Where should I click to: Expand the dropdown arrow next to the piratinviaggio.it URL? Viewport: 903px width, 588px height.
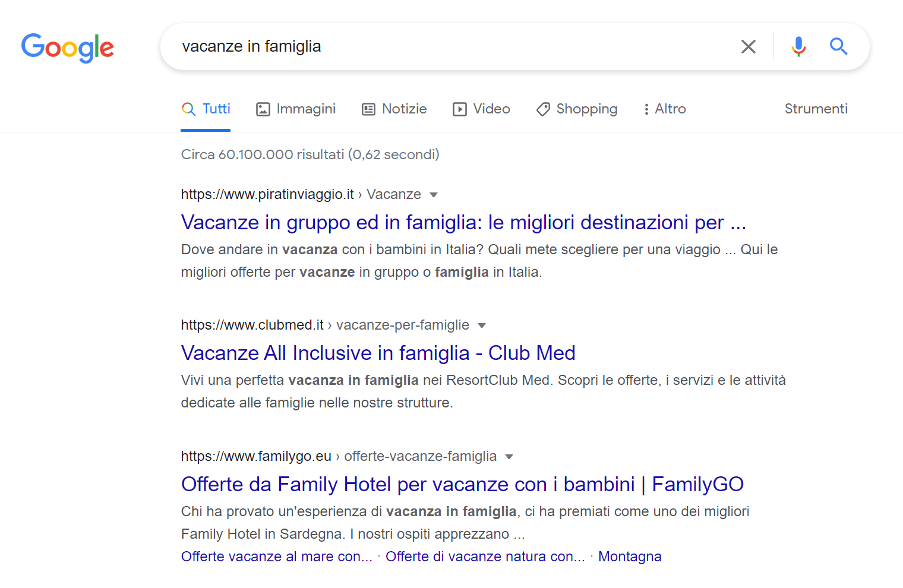(434, 195)
